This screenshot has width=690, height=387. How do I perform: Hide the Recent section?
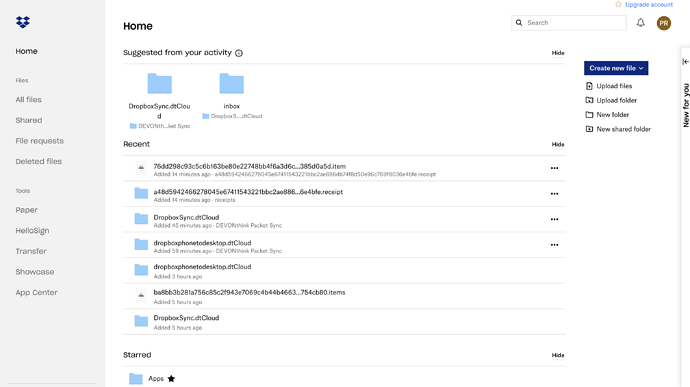click(x=558, y=144)
